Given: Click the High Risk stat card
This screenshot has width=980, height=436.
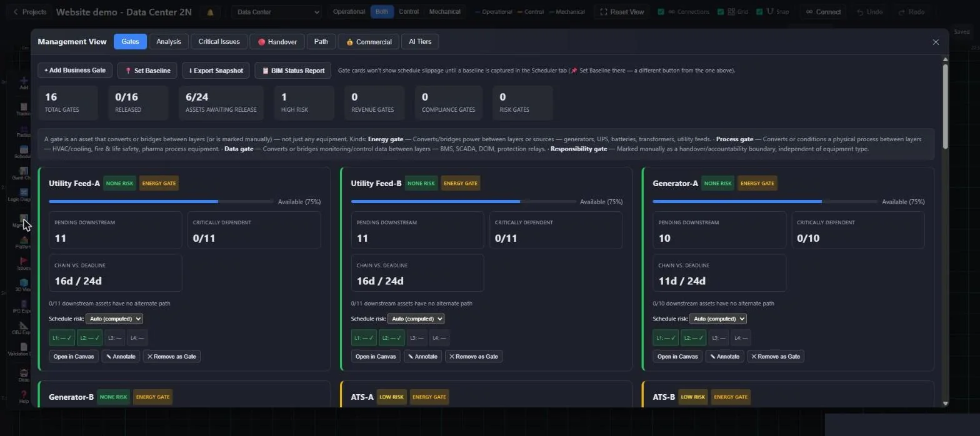Looking at the screenshot, I should [304, 103].
